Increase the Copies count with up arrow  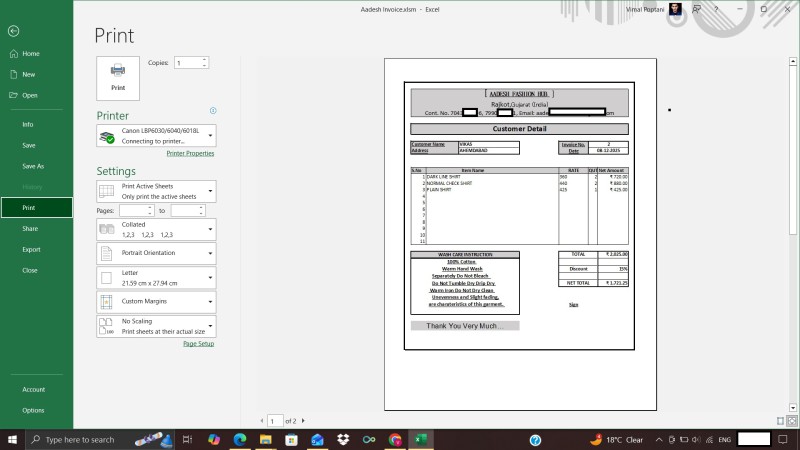(x=204, y=59)
